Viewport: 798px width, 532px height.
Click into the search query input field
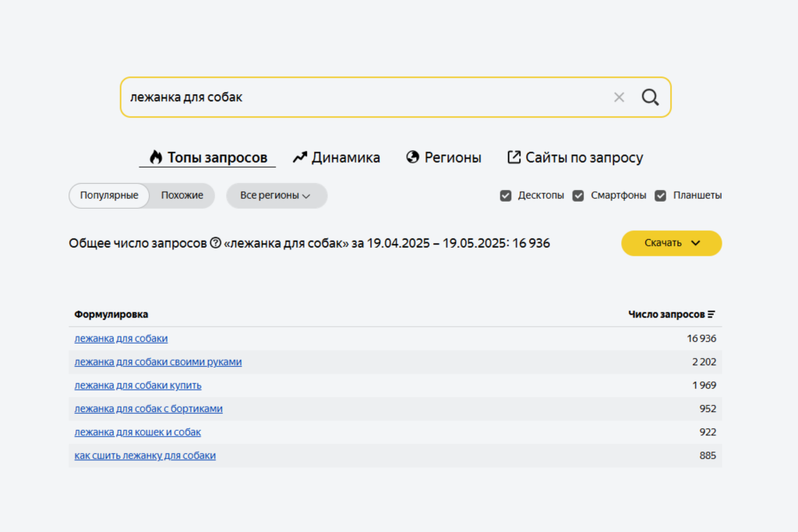coord(358,97)
